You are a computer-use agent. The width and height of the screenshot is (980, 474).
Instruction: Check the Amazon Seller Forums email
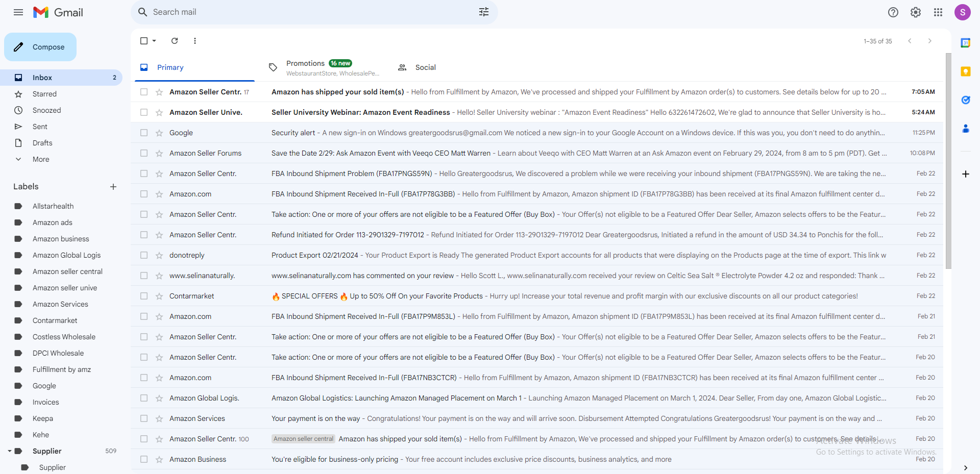pyautogui.click(x=144, y=153)
